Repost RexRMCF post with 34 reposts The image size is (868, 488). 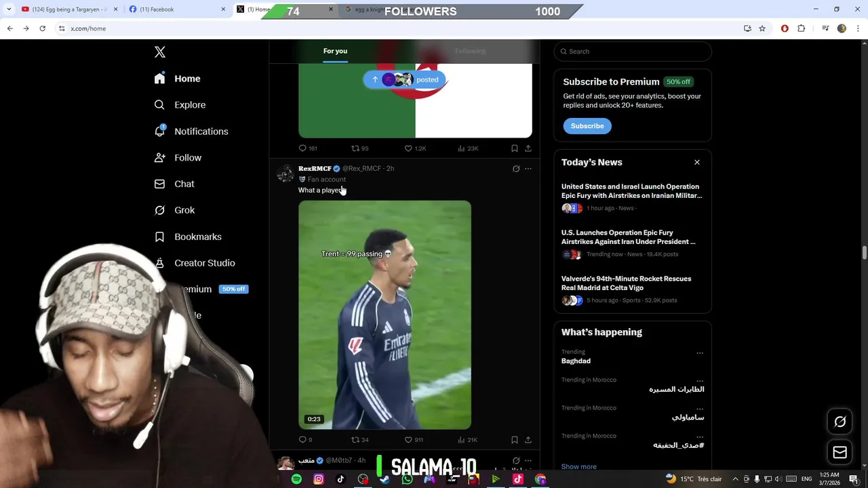click(x=359, y=440)
